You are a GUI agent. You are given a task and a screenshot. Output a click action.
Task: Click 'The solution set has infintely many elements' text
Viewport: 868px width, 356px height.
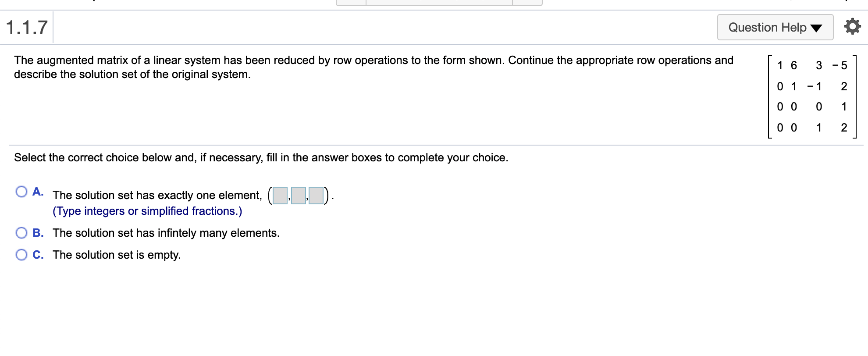[x=166, y=233]
